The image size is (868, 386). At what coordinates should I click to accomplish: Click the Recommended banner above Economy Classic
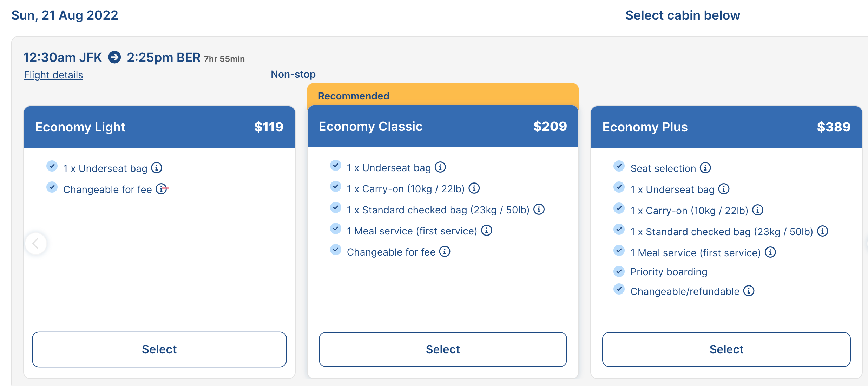pos(443,95)
